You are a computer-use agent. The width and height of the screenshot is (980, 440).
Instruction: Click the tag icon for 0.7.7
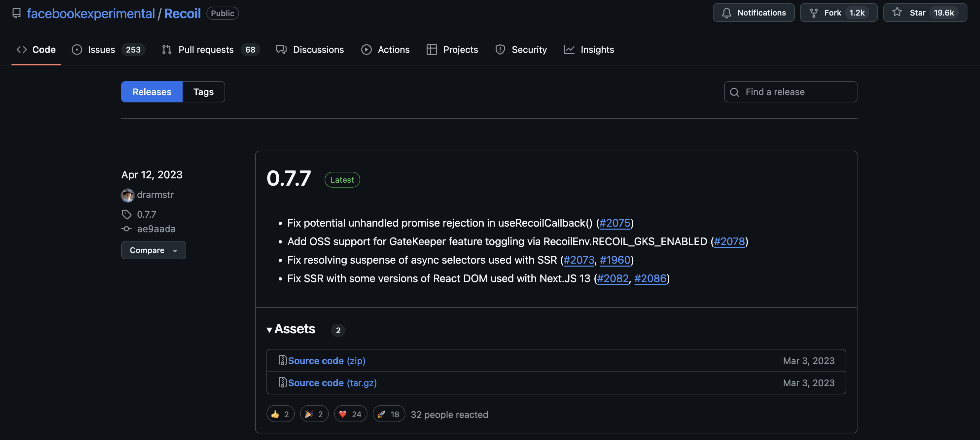click(x=126, y=214)
